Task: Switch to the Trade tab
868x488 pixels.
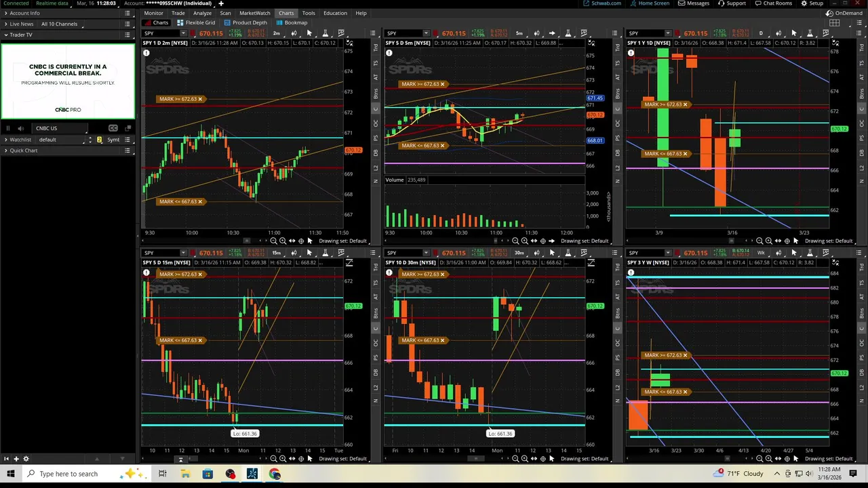Action: tap(178, 13)
